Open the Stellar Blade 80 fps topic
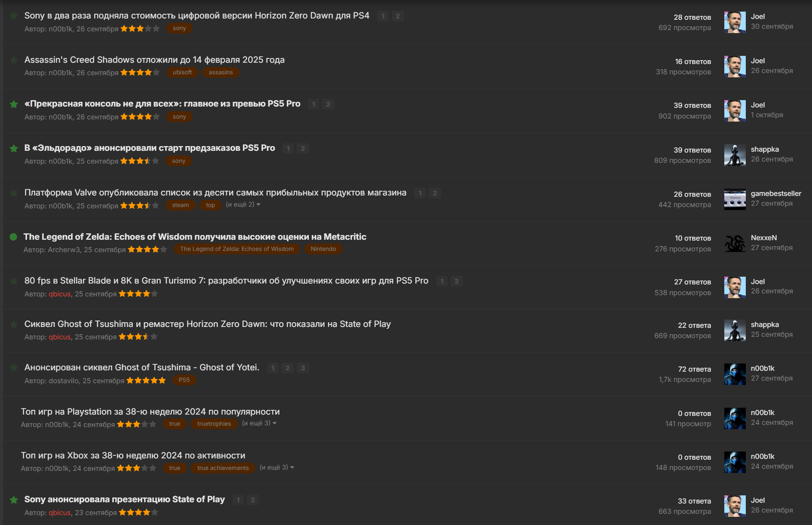The width and height of the screenshot is (812, 525). [x=227, y=281]
